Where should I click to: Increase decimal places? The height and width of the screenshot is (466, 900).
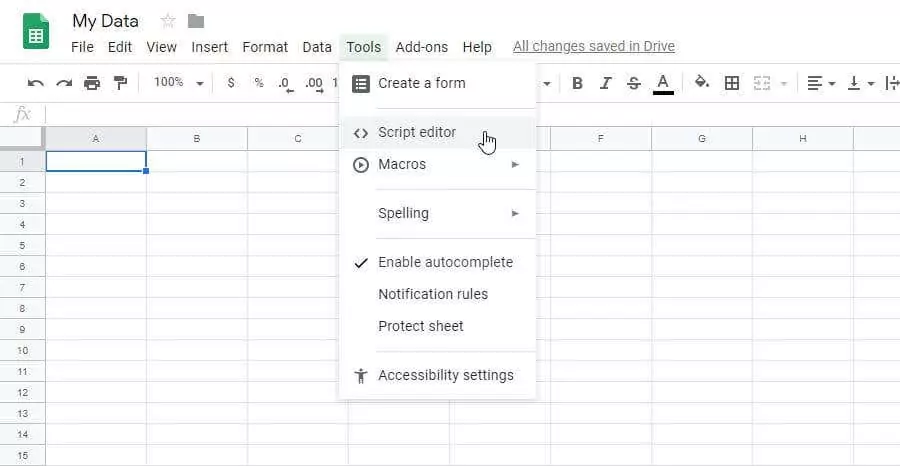(314, 84)
